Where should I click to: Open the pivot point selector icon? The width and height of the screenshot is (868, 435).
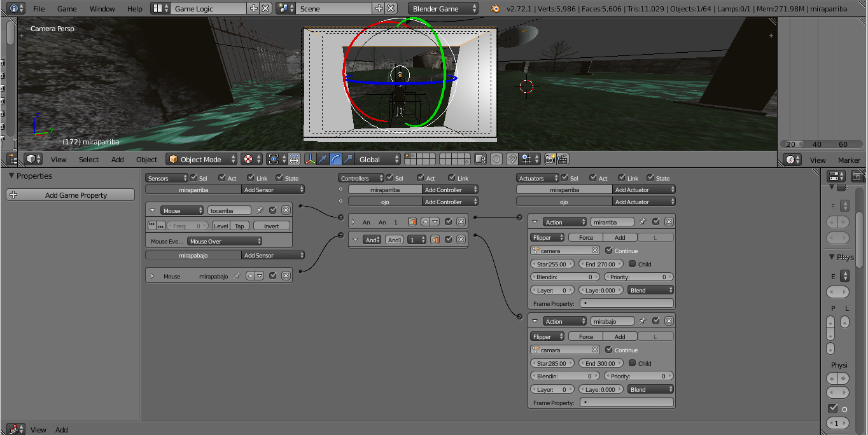click(276, 159)
